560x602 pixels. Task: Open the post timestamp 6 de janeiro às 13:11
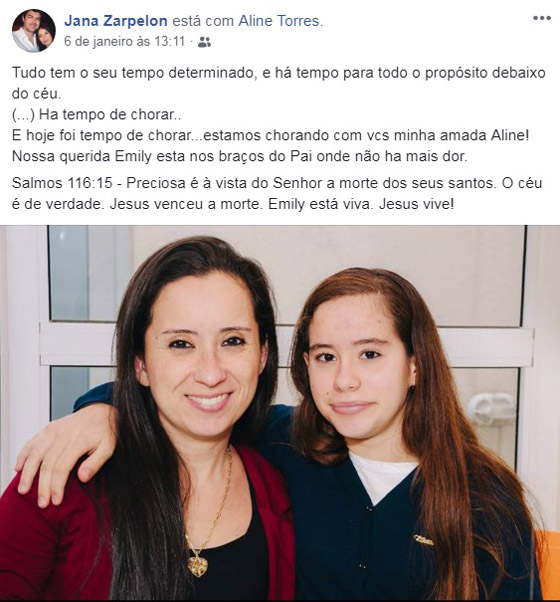pyautogui.click(x=124, y=41)
